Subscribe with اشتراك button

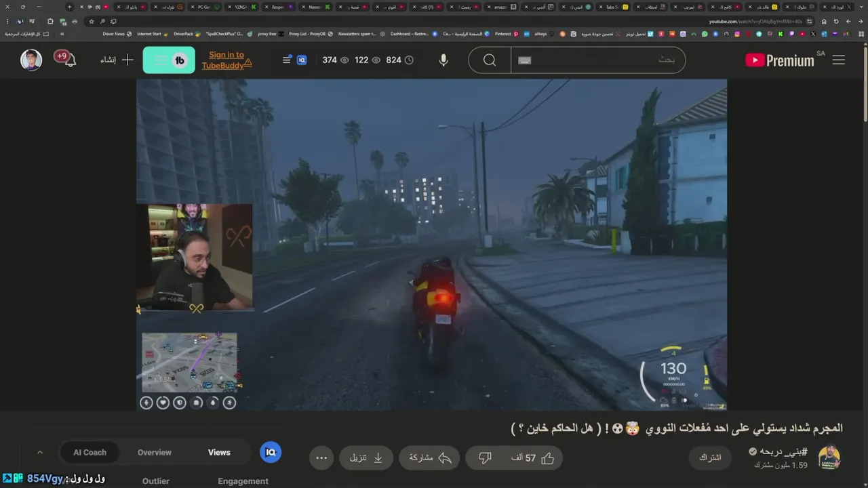tap(710, 458)
